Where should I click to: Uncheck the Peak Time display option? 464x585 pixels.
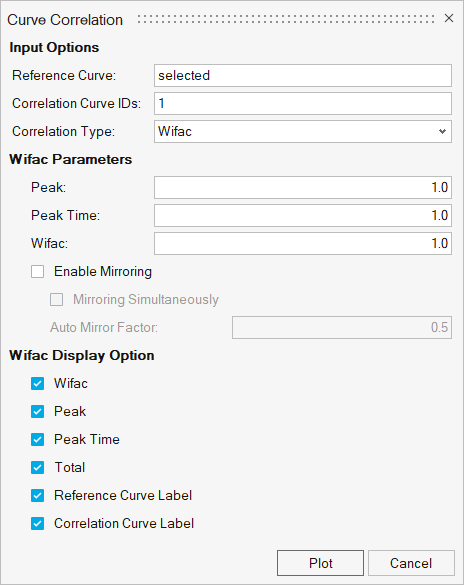[37, 439]
